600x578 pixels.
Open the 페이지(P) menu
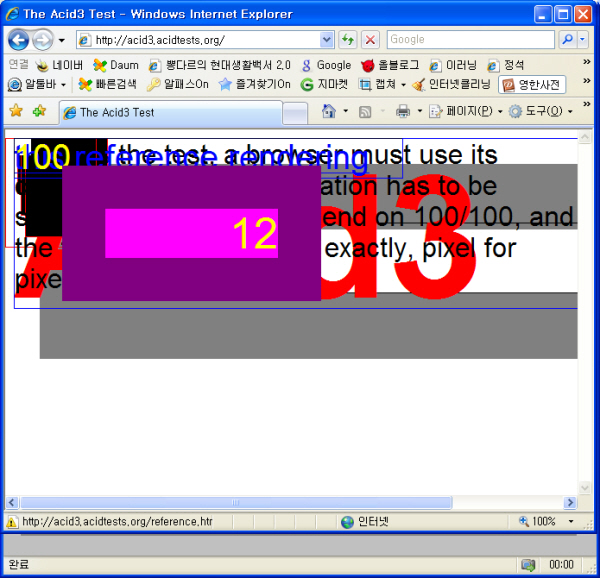466,111
